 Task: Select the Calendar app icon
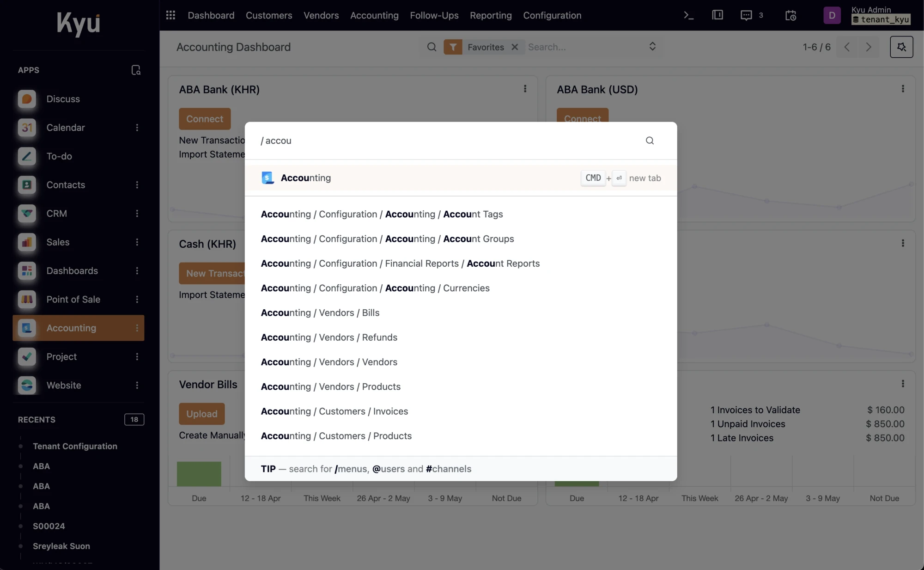(x=26, y=128)
